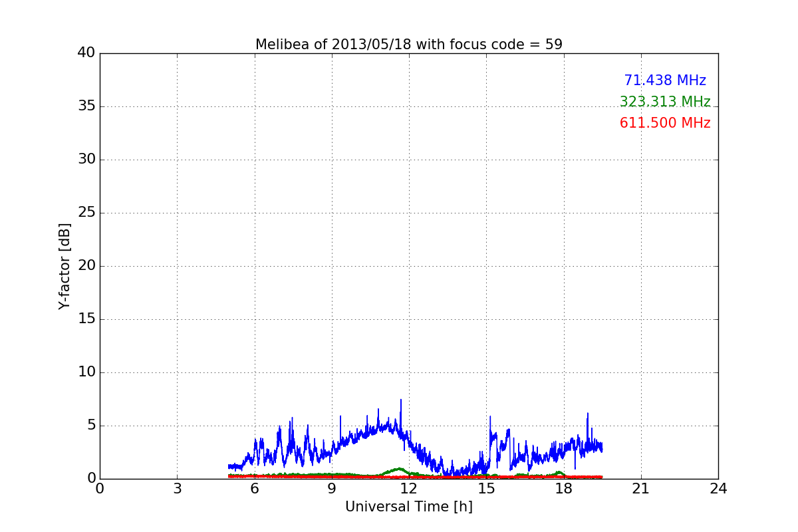Click the y-axis tick label '30'

tap(86, 160)
